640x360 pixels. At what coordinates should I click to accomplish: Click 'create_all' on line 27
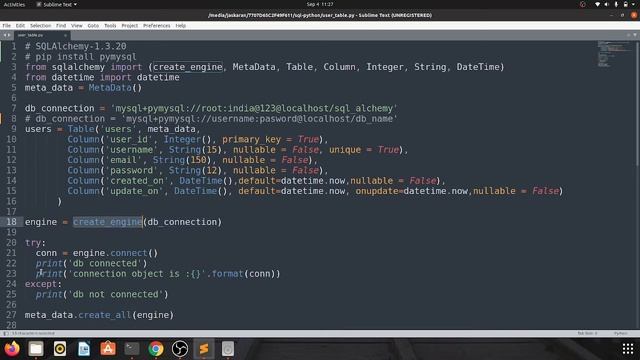(104, 315)
